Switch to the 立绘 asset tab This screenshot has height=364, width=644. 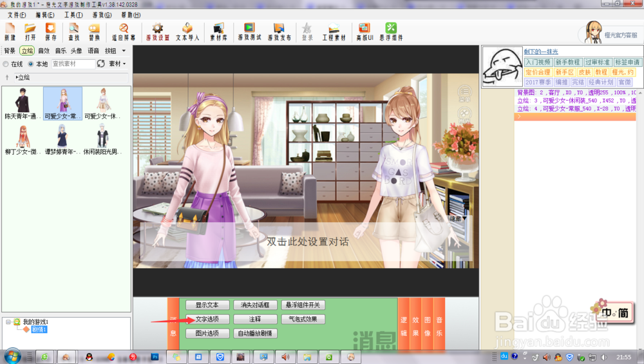coord(27,51)
